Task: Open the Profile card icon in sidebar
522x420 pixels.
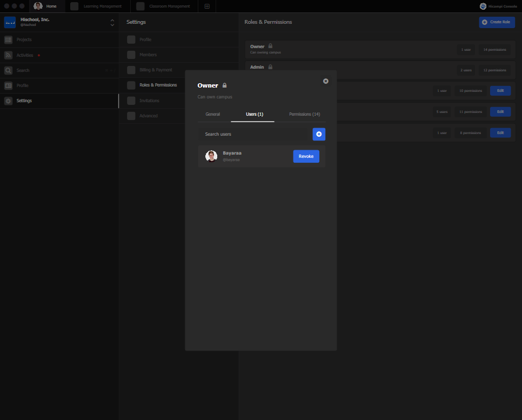Action: coord(8,85)
